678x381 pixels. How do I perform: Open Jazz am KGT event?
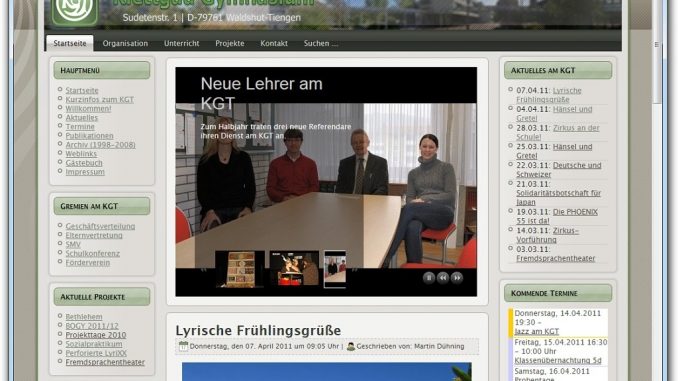(537, 332)
